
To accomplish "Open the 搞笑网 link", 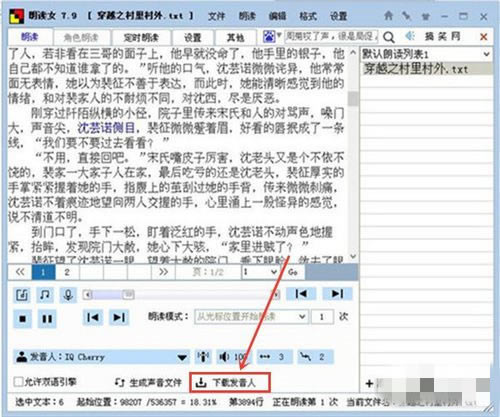I will pyautogui.click(x=442, y=36).
